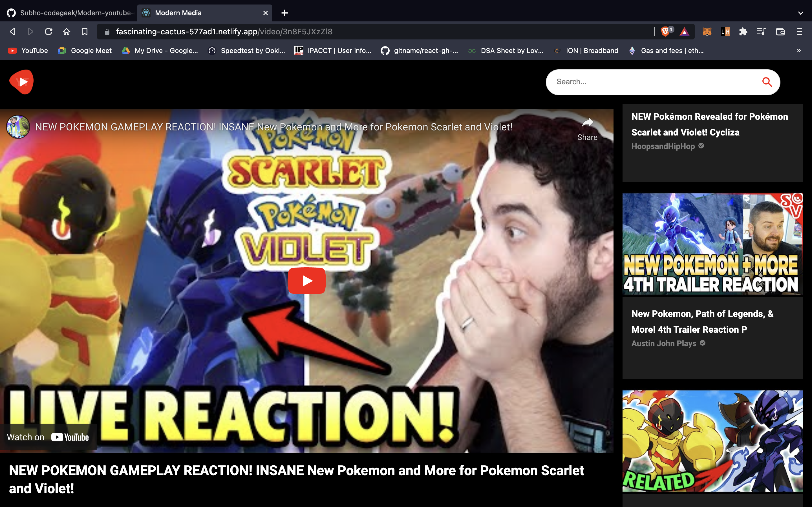
Task: Bookmark this page with bookmark icon
Action: click(85, 32)
